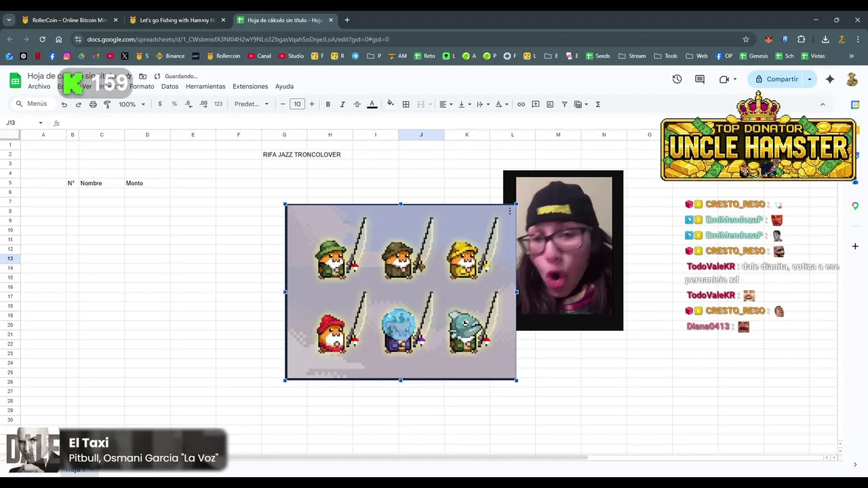This screenshot has width=868, height=488.
Task: Decrease font size with minus button
Action: [x=283, y=104]
